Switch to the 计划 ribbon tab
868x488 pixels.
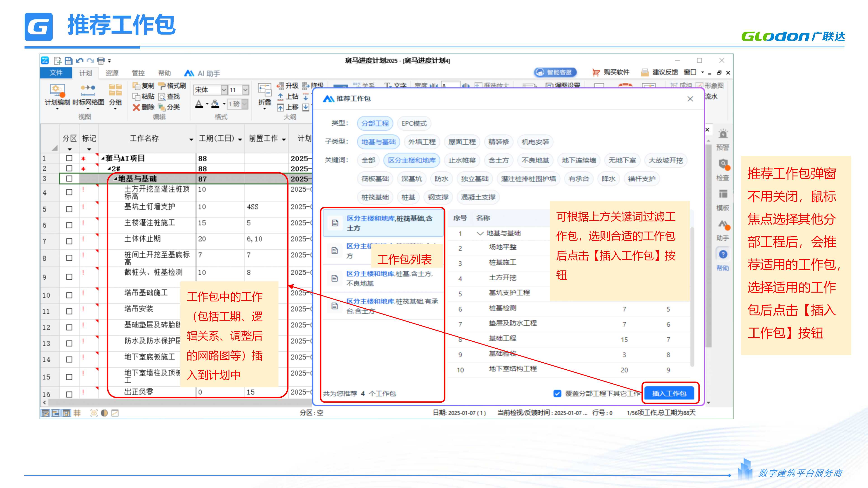coord(86,73)
